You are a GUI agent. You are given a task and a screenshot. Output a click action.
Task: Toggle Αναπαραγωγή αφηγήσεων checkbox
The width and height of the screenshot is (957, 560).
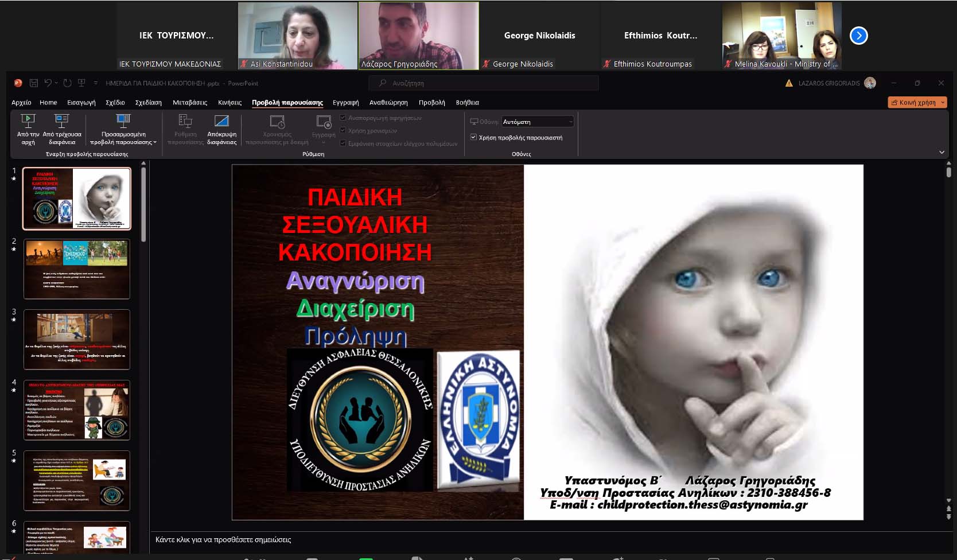343,118
